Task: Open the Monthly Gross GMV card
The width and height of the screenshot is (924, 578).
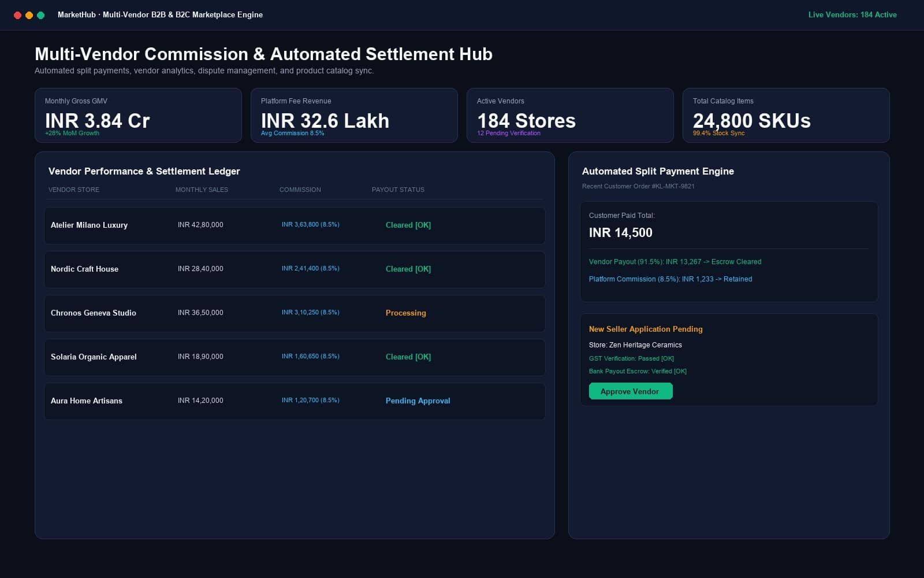Action: pyautogui.click(x=138, y=115)
